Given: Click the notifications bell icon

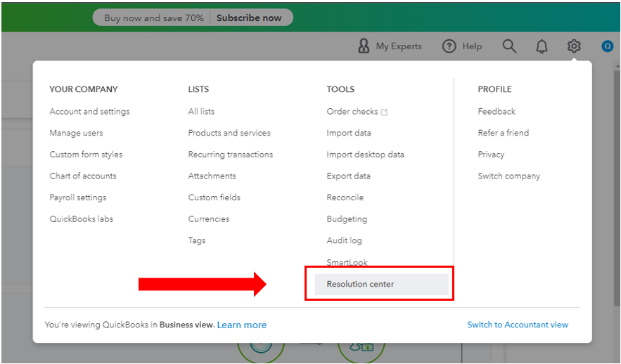Looking at the screenshot, I should pos(542,46).
